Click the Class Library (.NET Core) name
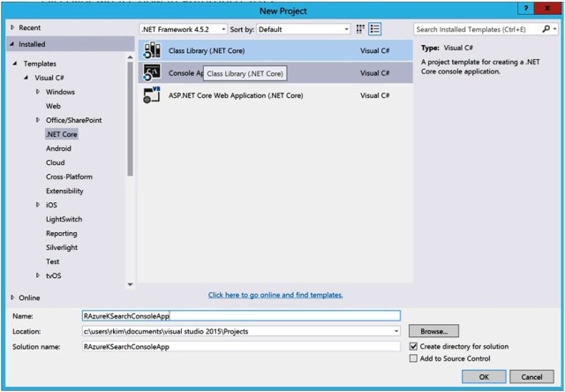The height and width of the screenshot is (392, 565). (x=207, y=50)
